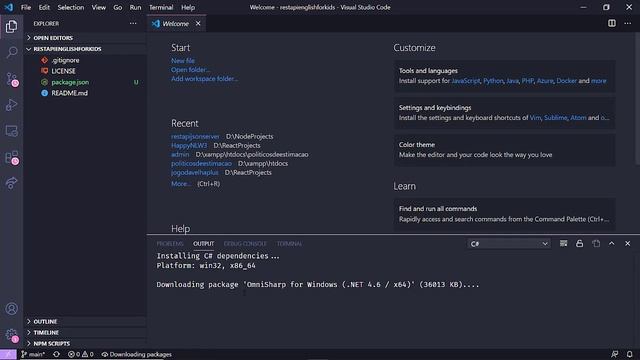This screenshot has width=640, height=360.
Task: Open the Edit menu
Action: (x=44, y=7)
